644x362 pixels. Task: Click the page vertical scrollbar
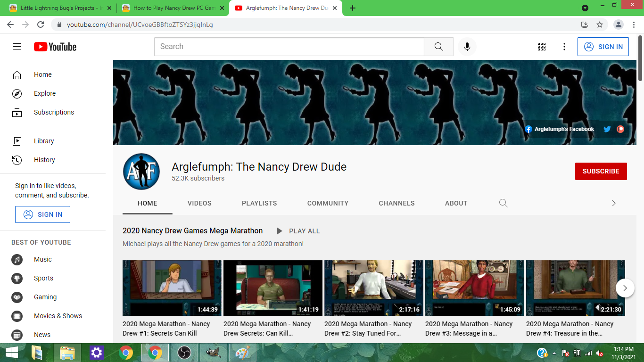click(x=640, y=58)
